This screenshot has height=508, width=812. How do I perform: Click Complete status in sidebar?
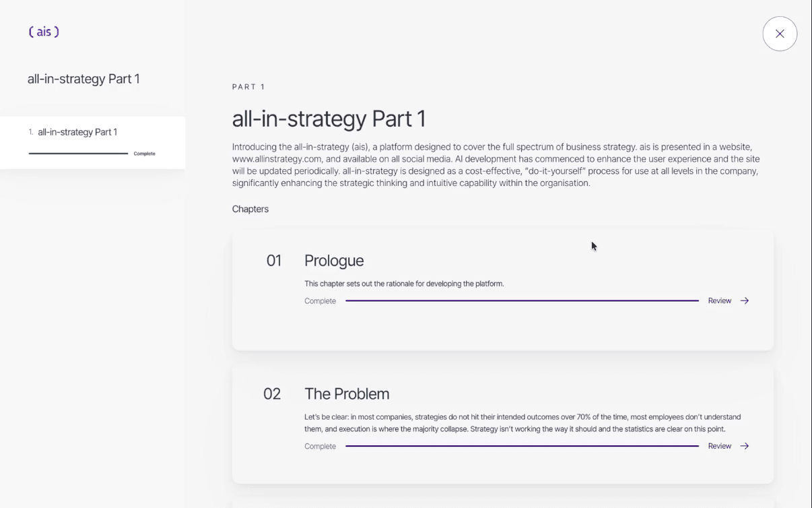coord(144,154)
